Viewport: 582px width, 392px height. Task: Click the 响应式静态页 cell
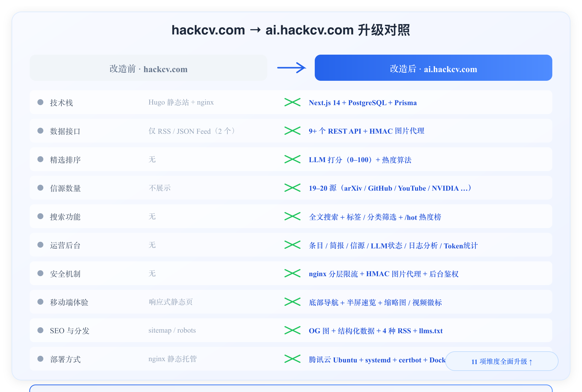[171, 302]
